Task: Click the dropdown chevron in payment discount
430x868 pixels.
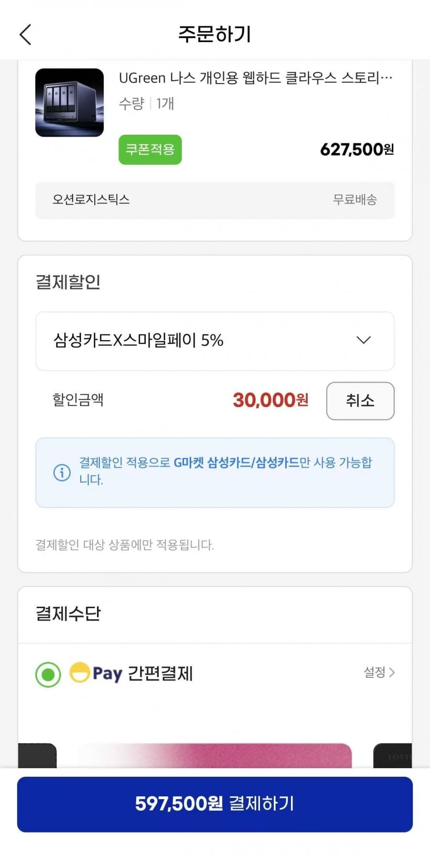Action: [364, 340]
